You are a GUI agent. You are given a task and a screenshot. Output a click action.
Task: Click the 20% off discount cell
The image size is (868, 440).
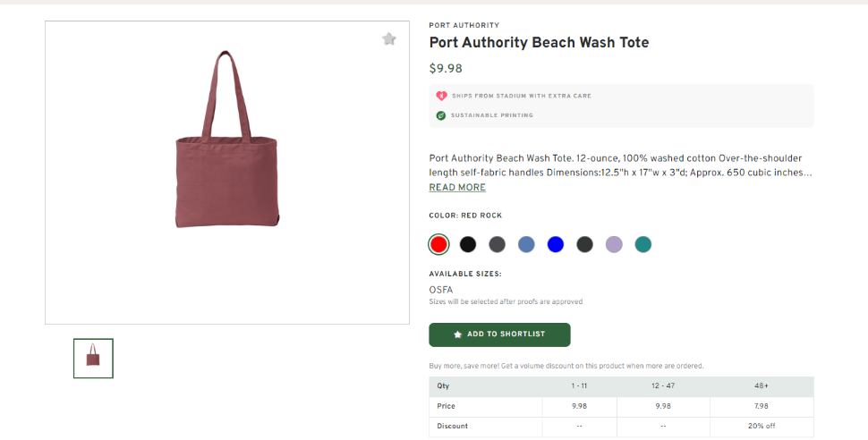pos(762,427)
